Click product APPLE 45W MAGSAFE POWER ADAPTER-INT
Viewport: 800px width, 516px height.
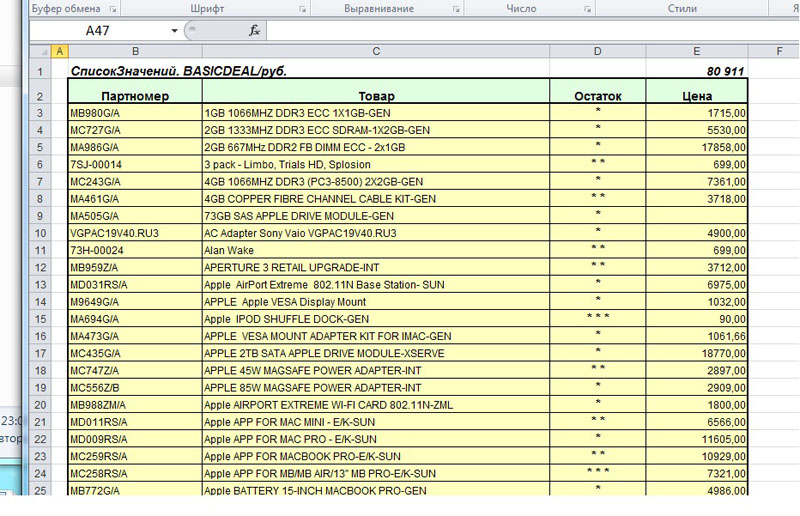376,371
